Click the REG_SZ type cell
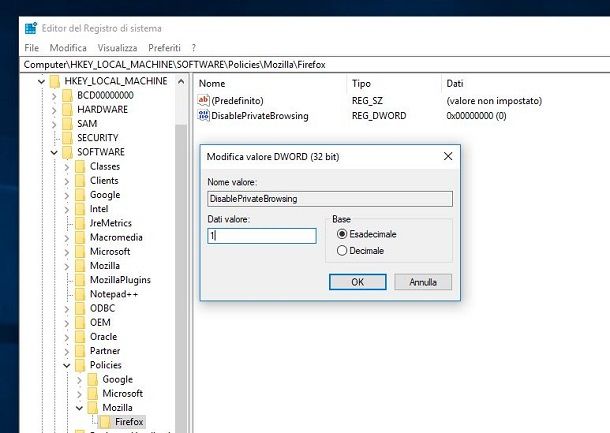 pos(367,101)
